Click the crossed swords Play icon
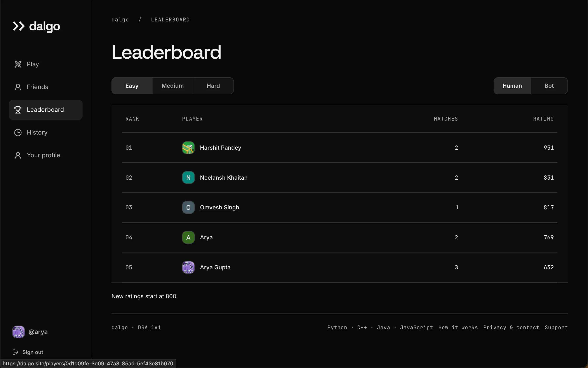 coord(18,64)
